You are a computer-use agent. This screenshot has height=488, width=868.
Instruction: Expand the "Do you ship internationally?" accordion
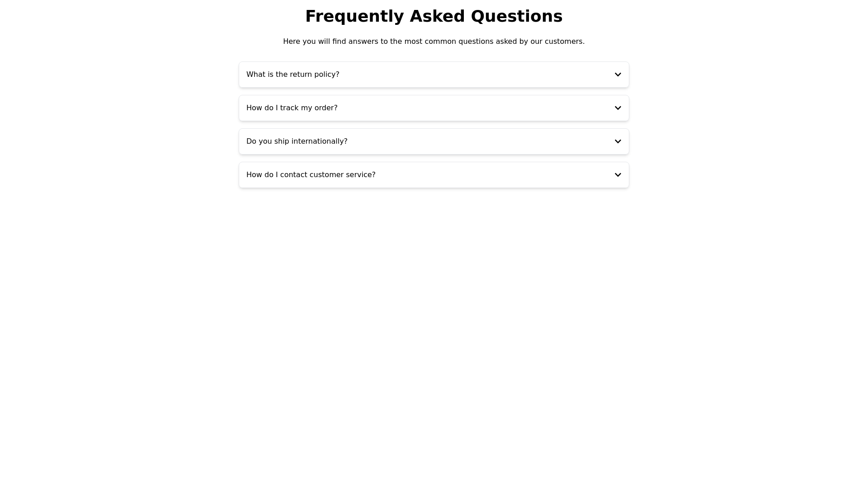pos(433,141)
